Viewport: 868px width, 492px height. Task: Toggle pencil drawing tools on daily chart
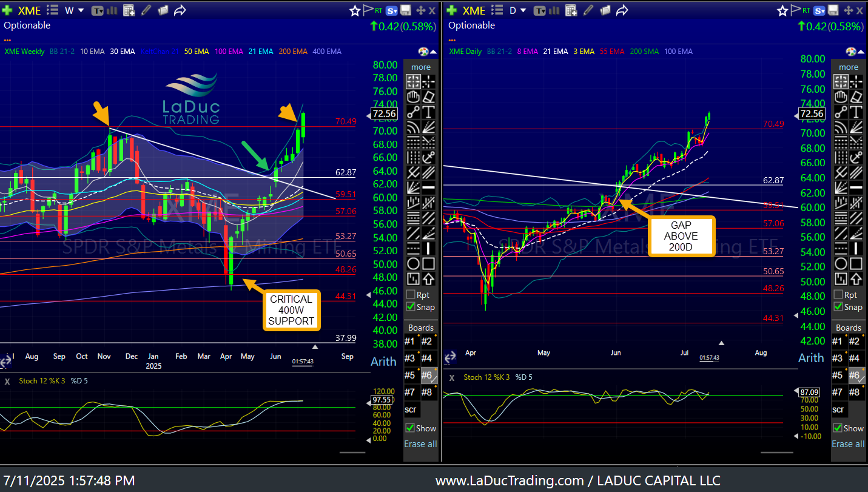(x=588, y=10)
